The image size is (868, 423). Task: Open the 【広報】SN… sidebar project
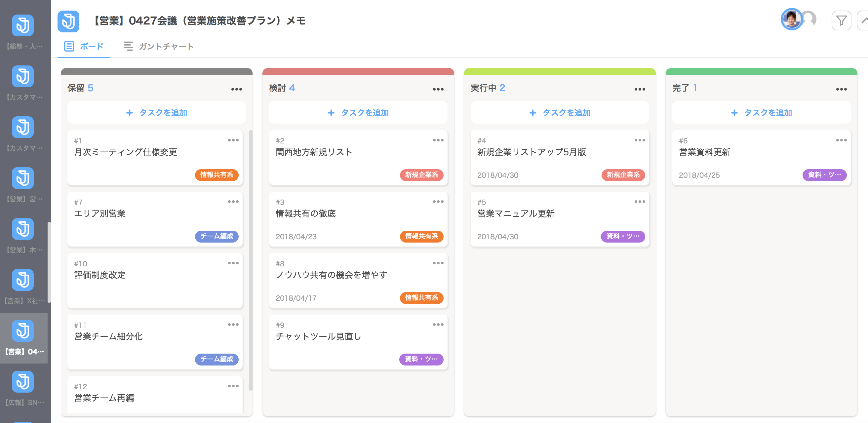(x=23, y=389)
